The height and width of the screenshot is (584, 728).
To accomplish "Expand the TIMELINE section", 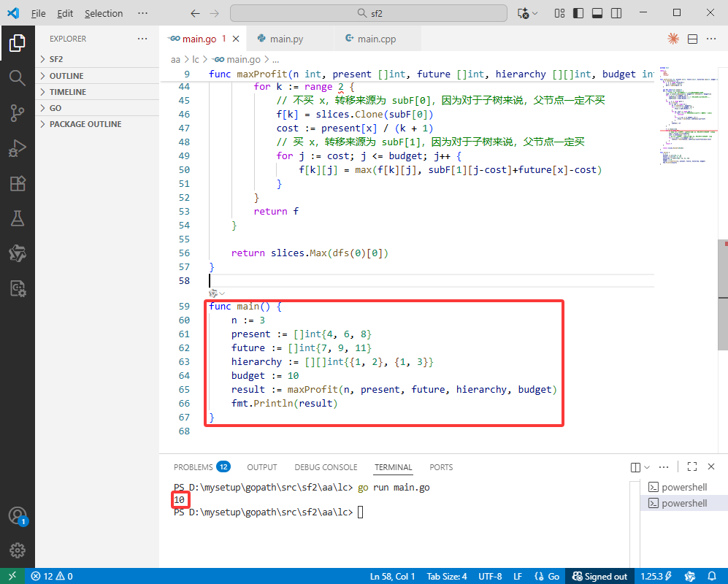I will pyautogui.click(x=97, y=92).
